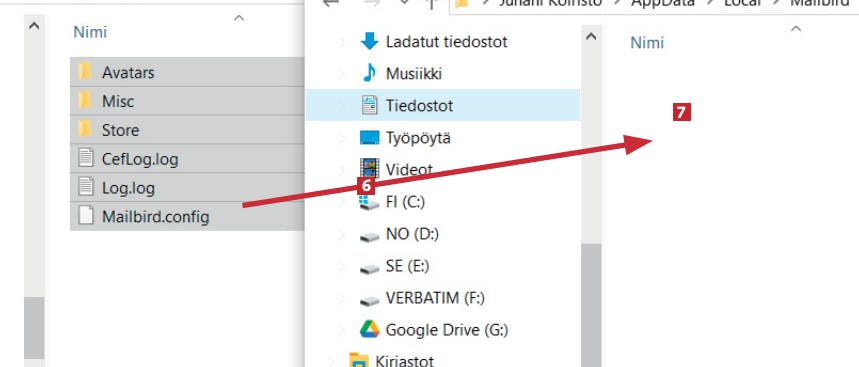Select the Avatars folder icon
The width and height of the screenshot is (859, 367).
[84, 72]
